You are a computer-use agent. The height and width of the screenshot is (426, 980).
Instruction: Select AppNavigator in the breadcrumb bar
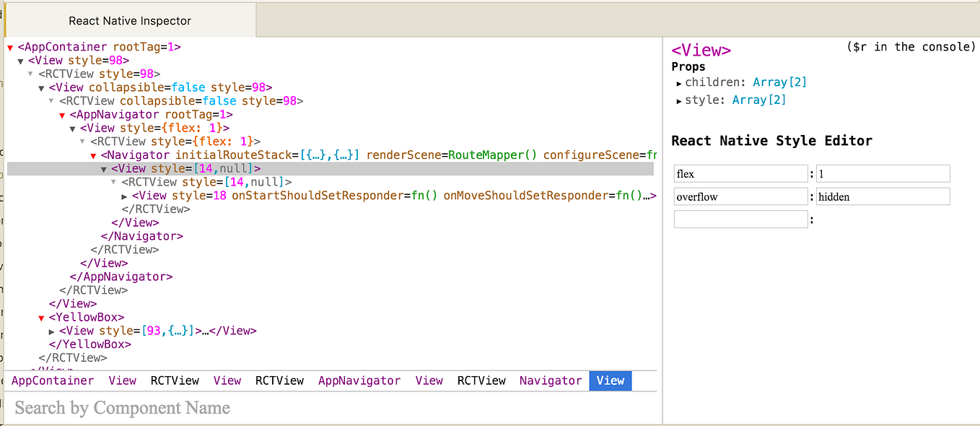click(359, 381)
